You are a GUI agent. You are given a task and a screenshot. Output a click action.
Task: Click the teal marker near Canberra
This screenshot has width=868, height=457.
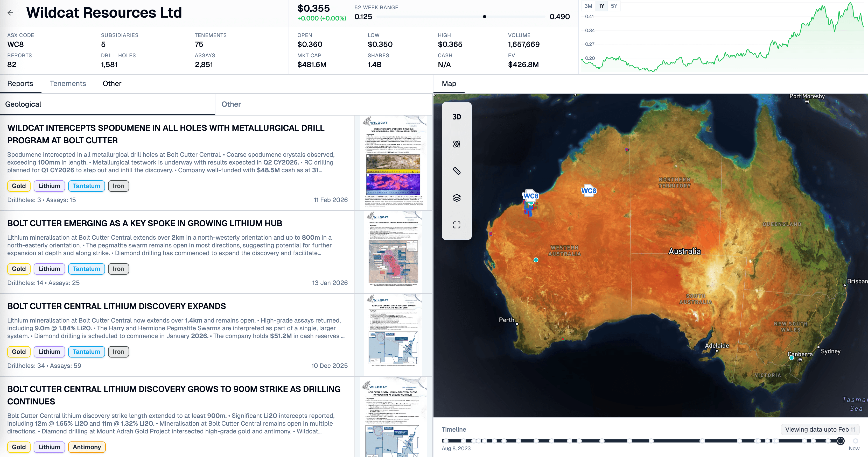tap(792, 358)
